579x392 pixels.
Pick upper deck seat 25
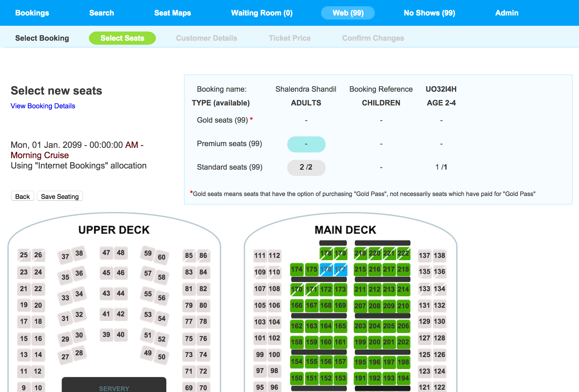(24, 255)
